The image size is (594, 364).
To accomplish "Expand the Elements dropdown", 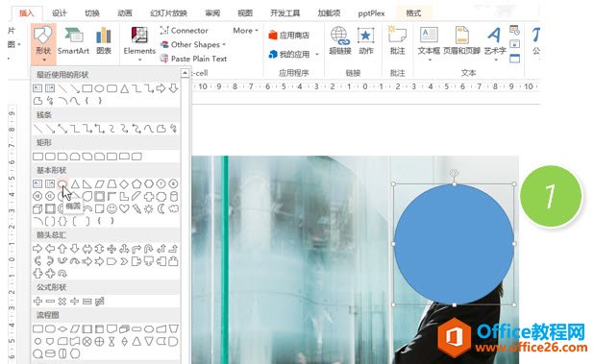I will tap(139, 44).
